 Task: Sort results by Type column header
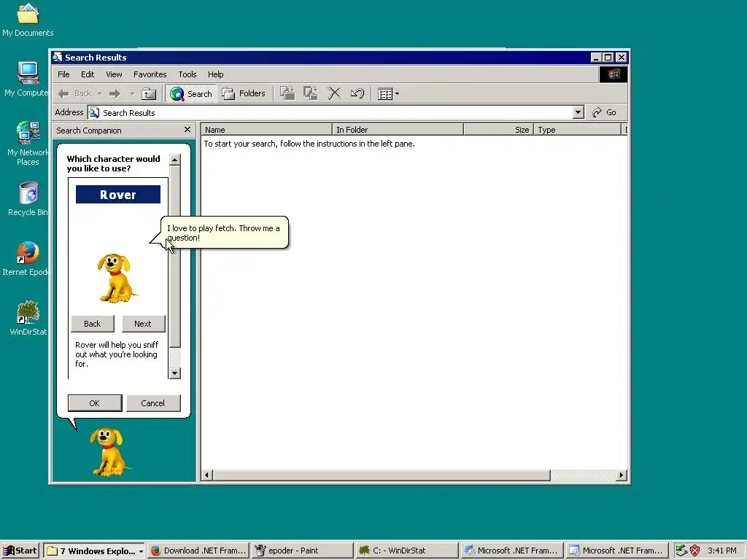[x=578, y=130]
